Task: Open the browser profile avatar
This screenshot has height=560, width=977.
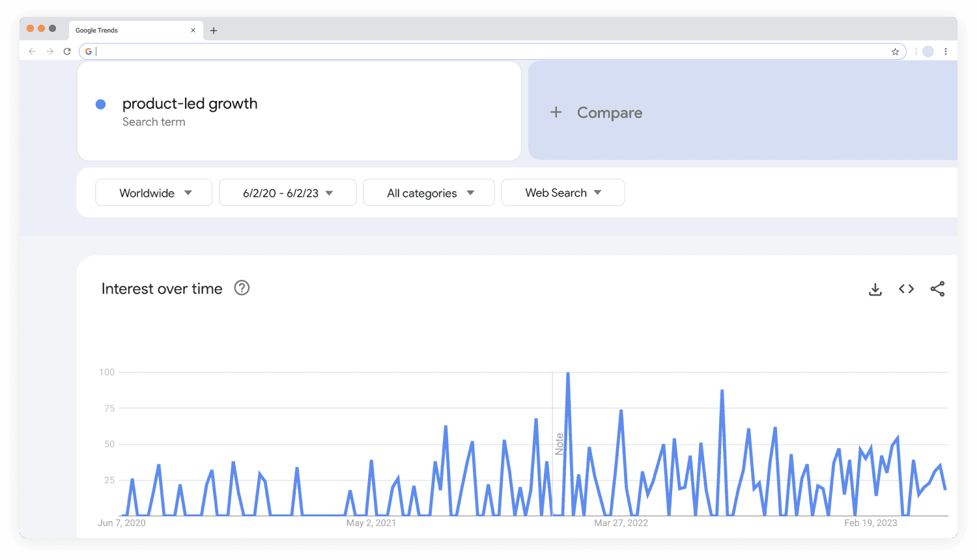Action: [x=928, y=51]
